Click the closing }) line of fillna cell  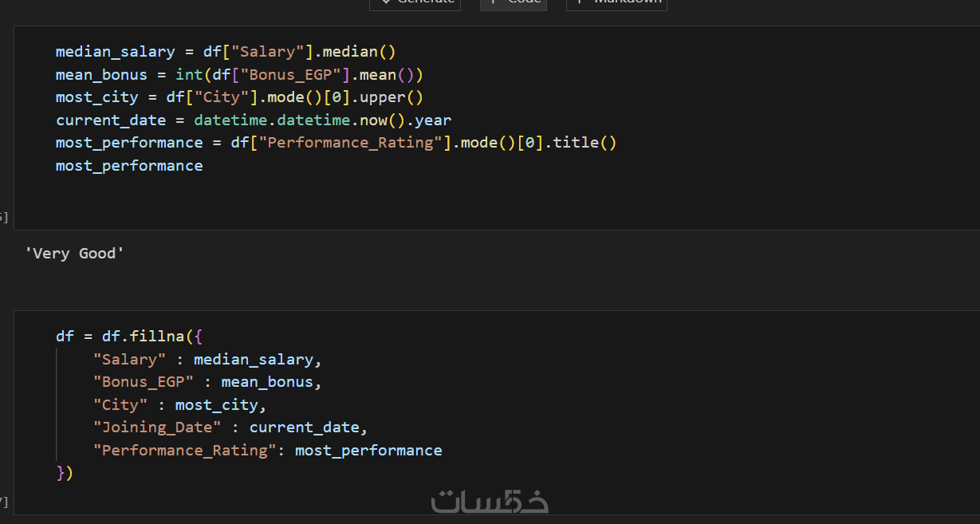point(65,473)
